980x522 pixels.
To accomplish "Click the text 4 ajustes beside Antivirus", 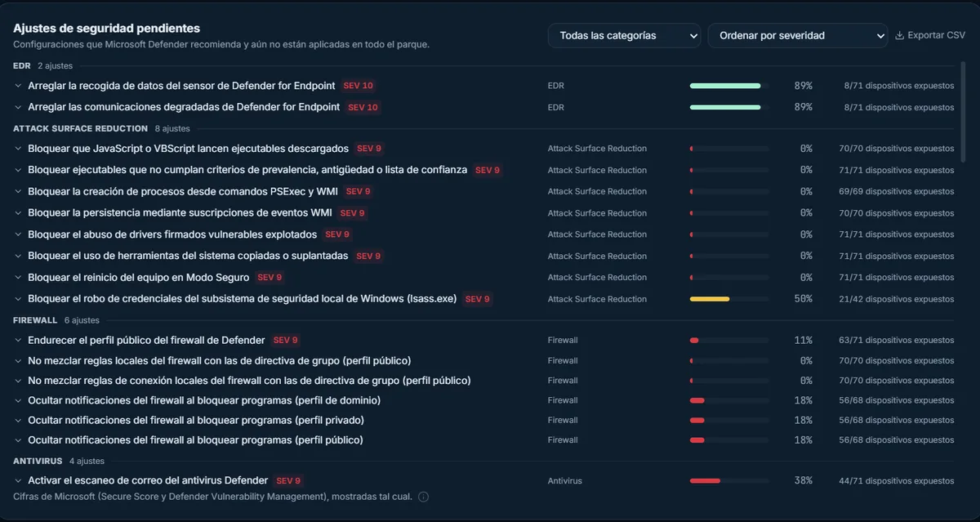I will pos(87,461).
